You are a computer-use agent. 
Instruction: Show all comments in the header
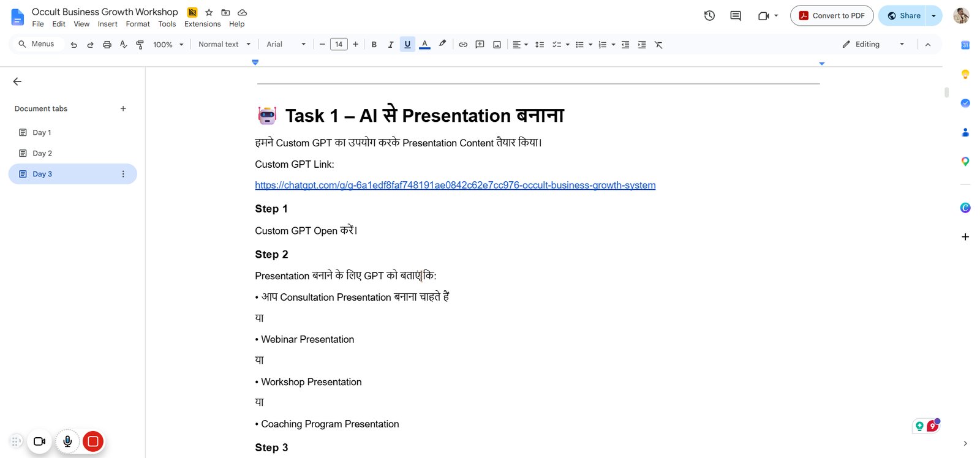[736, 16]
